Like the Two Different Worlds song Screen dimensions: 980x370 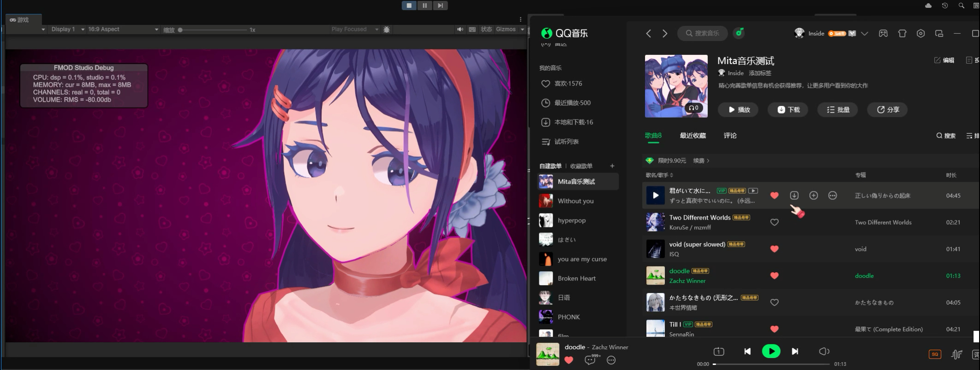click(775, 222)
